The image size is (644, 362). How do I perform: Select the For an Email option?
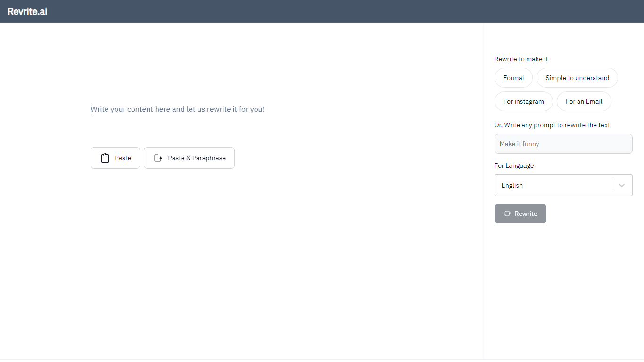click(584, 101)
